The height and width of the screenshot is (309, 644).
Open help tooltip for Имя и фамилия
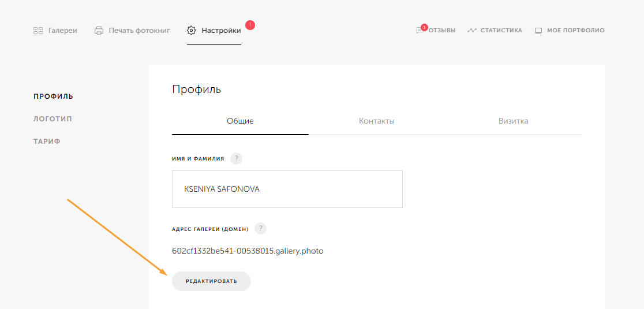pyautogui.click(x=236, y=159)
